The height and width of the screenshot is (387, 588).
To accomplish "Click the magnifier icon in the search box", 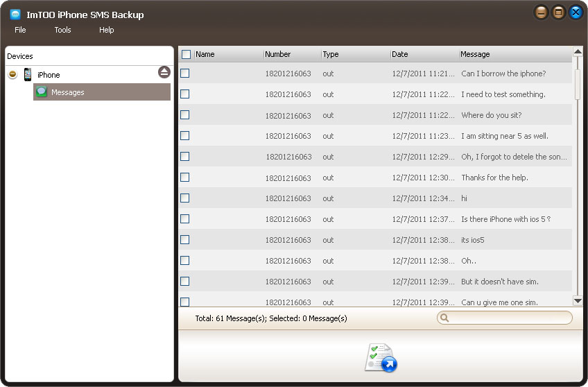I will [444, 318].
